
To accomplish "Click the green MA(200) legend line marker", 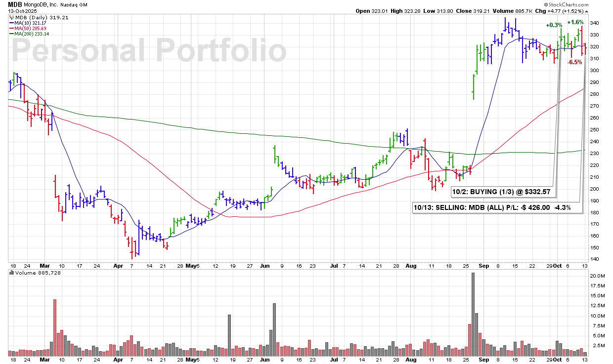I will [11, 34].
